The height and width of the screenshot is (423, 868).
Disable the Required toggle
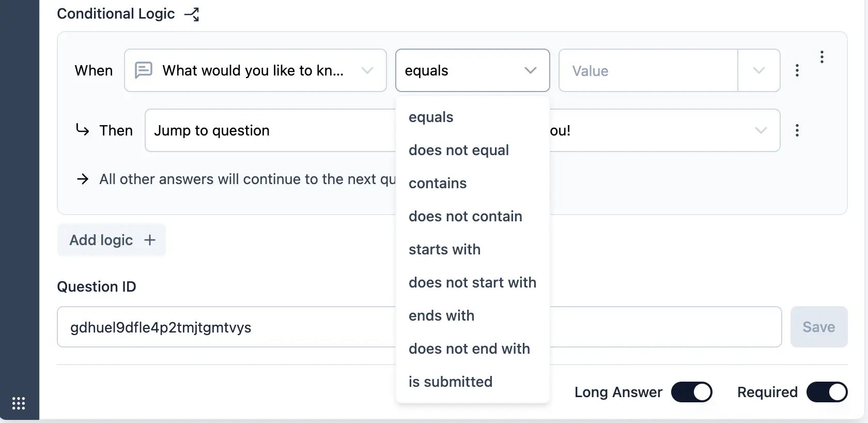pos(827,392)
